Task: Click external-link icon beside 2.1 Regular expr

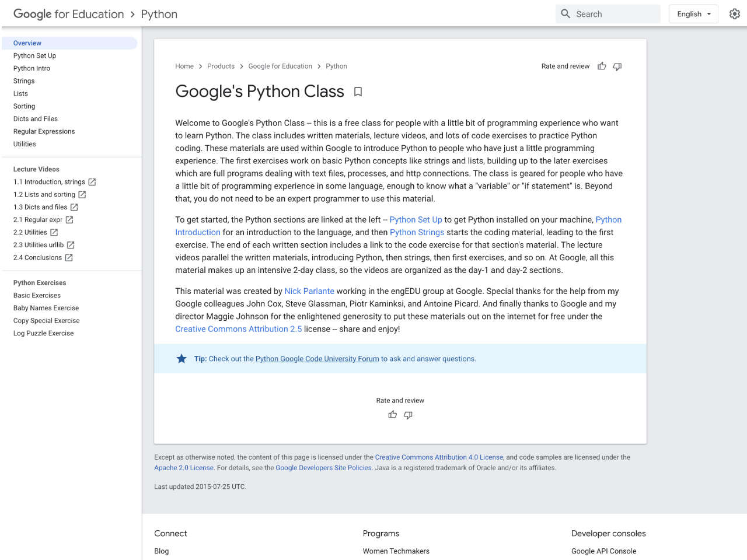Action: coord(69,220)
